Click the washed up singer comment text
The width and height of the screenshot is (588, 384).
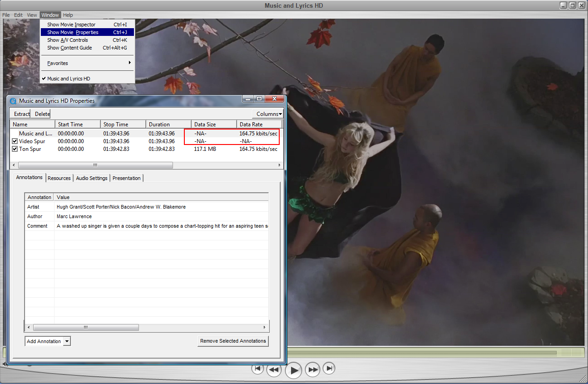click(x=162, y=226)
